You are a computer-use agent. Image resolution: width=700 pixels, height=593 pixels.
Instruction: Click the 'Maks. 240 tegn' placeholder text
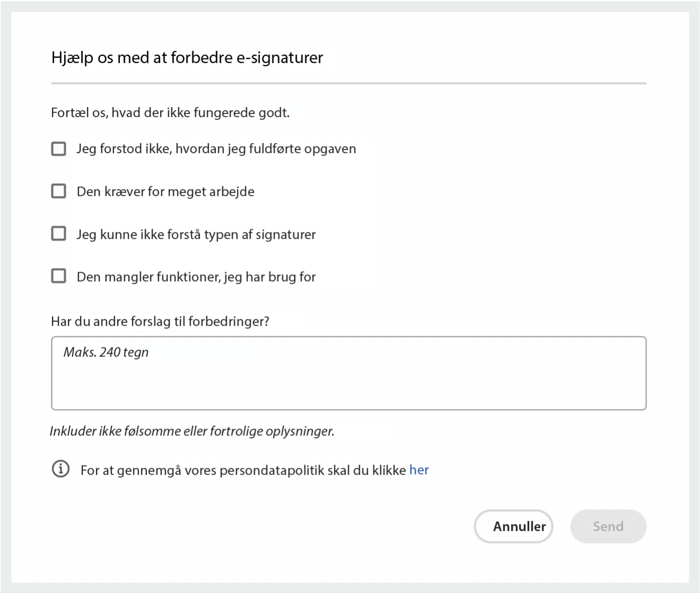106,352
